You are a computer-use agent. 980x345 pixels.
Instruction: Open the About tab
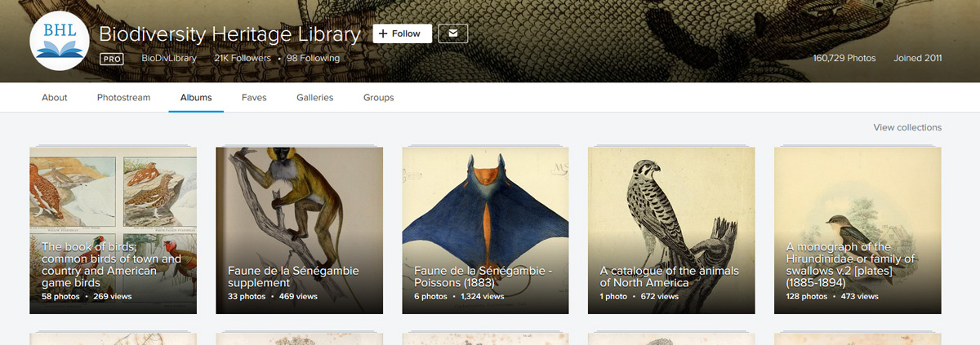click(55, 98)
